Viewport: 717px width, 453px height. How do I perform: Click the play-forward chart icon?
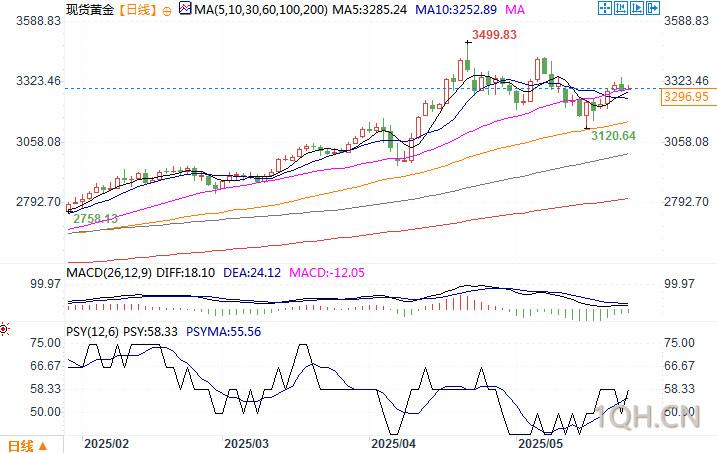(x=637, y=8)
